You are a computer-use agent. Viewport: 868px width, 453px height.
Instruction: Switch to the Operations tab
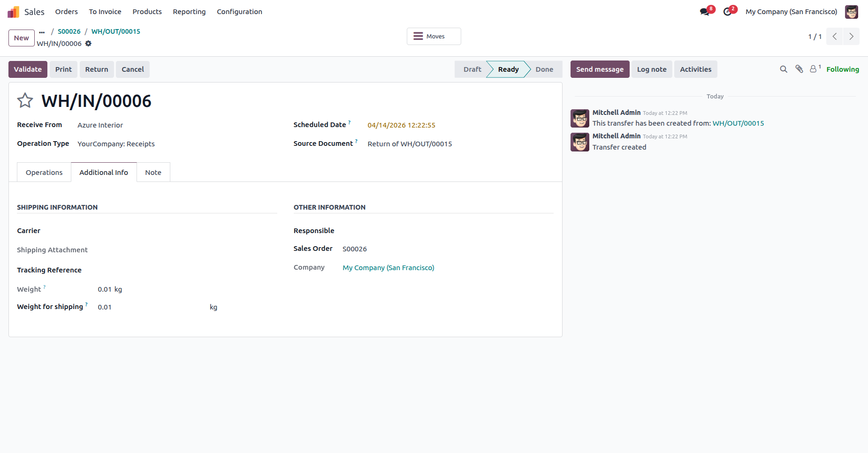tap(44, 173)
